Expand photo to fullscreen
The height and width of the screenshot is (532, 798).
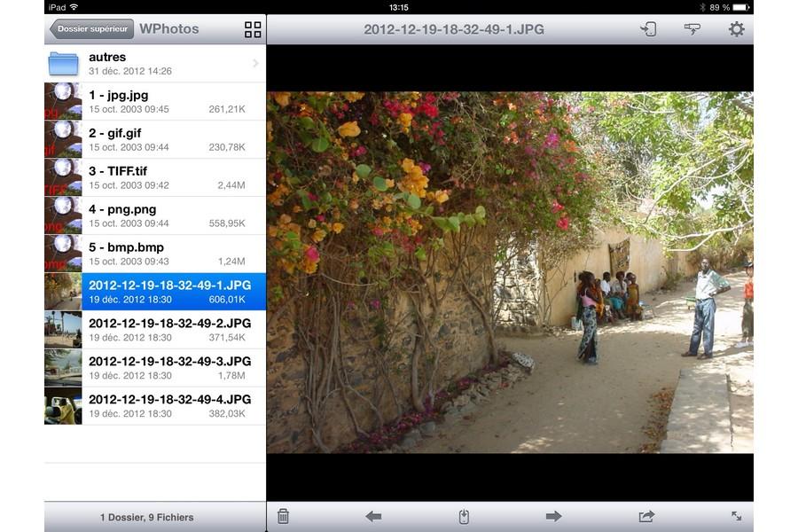737,516
